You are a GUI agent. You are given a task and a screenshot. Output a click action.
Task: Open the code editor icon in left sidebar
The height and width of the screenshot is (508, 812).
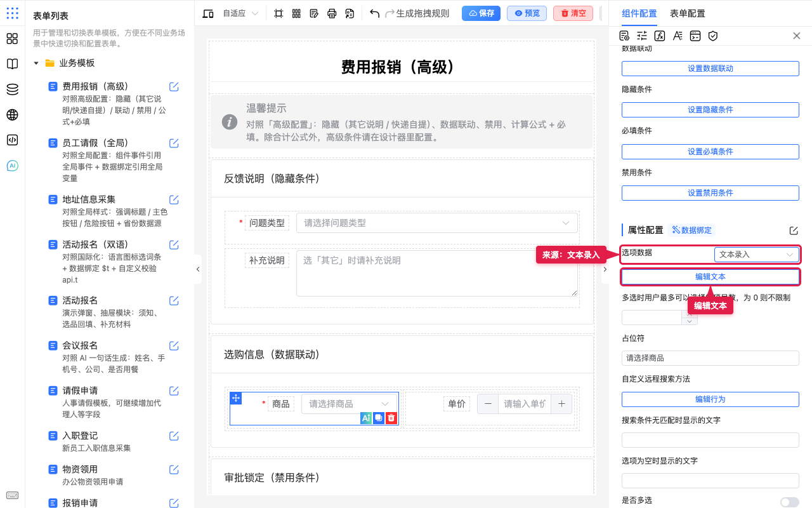click(x=12, y=140)
